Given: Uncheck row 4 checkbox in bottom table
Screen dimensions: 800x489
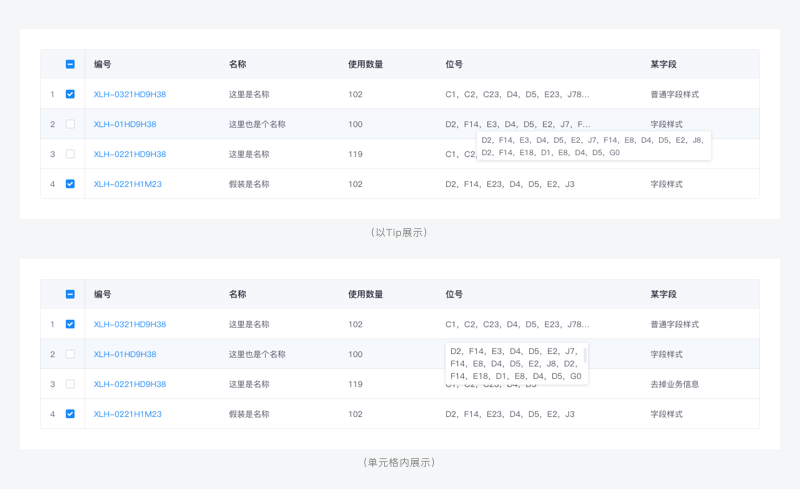Looking at the screenshot, I should pyautogui.click(x=70, y=414).
